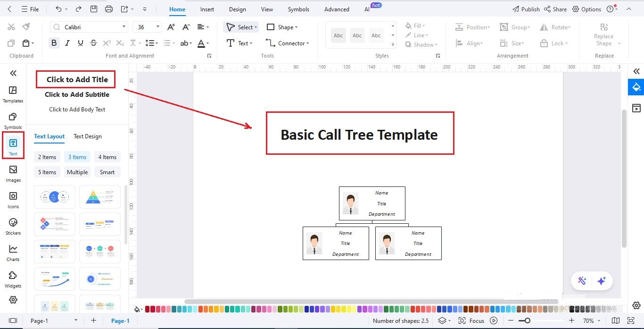Switch to the Text Design tab
Viewport: 644px width, 329px height.
(x=88, y=136)
